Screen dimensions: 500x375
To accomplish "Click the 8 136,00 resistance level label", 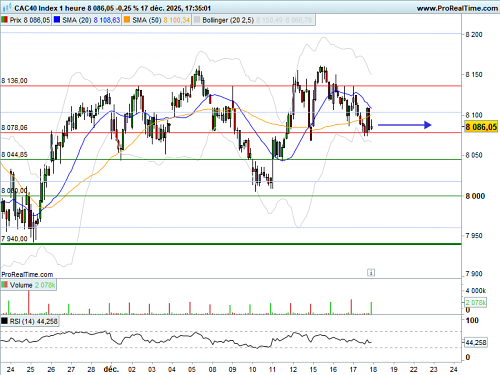I will [14, 81].
